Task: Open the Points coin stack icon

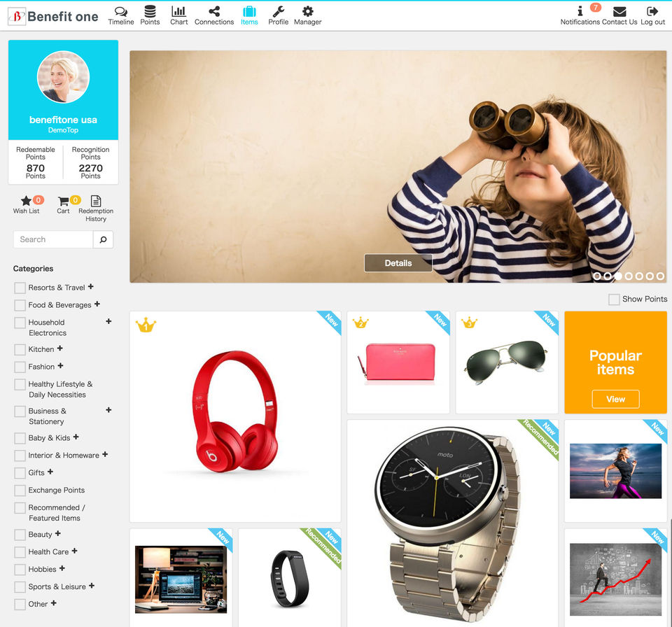Action: [x=150, y=11]
